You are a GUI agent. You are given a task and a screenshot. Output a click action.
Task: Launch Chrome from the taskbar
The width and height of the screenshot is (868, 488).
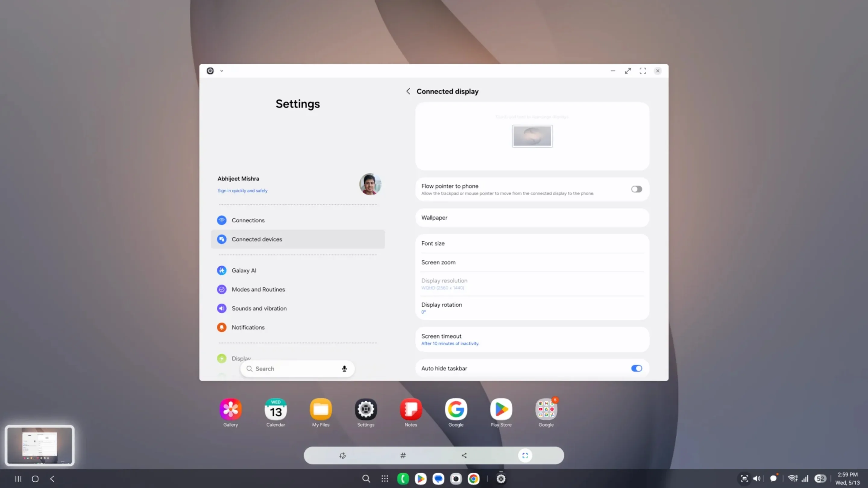[473, 479]
